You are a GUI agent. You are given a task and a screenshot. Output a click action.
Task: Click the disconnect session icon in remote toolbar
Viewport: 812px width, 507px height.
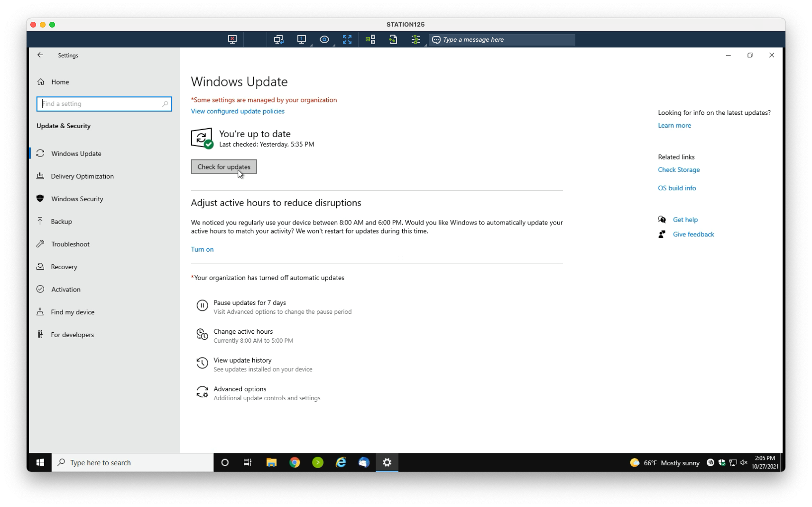[x=232, y=39]
